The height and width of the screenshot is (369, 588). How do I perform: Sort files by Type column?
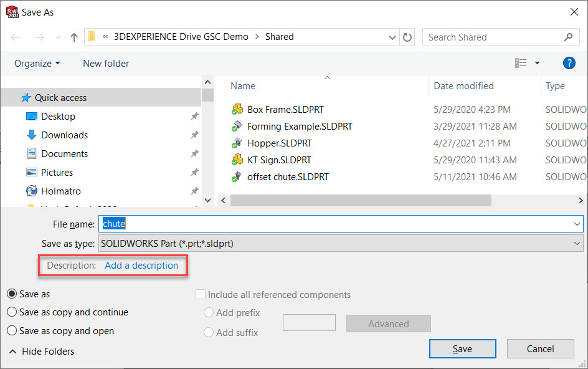point(555,86)
